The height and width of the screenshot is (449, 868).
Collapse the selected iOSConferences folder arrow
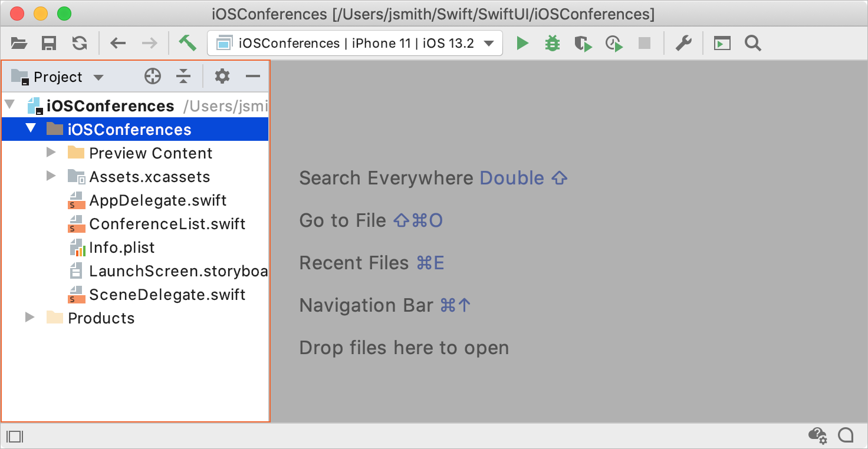[31, 128]
